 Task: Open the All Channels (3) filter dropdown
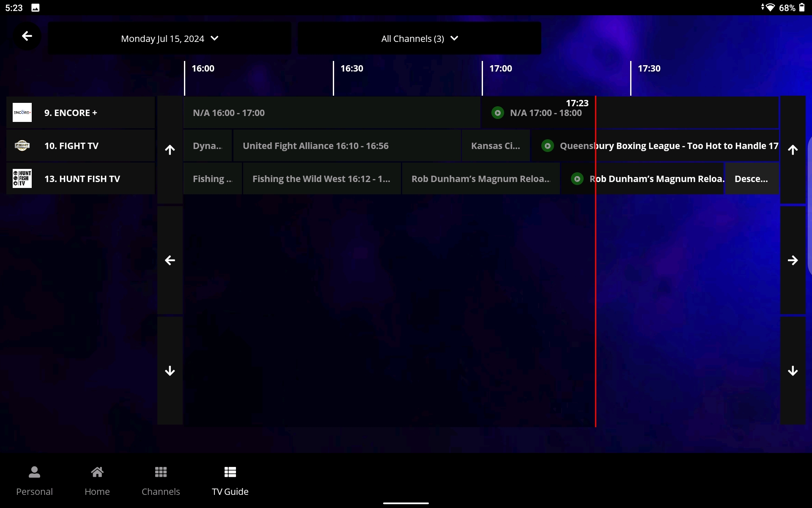coord(420,39)
